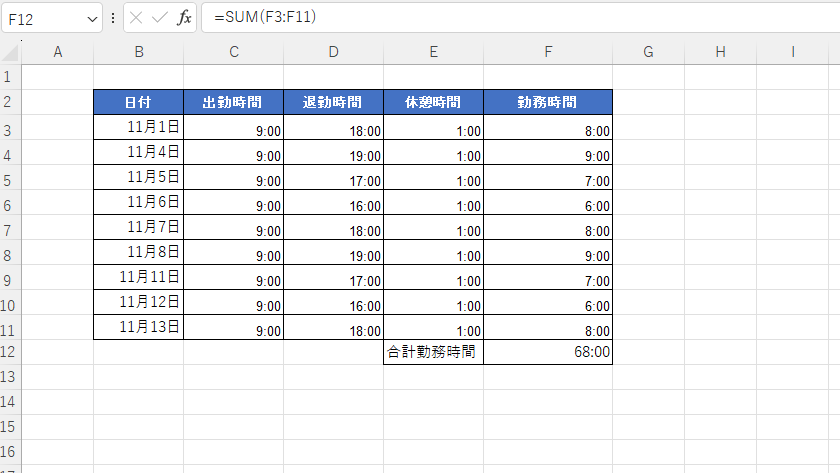This screenshot has width=840, height=473.
Task: Select column F header
Action: tap(548, 52)
